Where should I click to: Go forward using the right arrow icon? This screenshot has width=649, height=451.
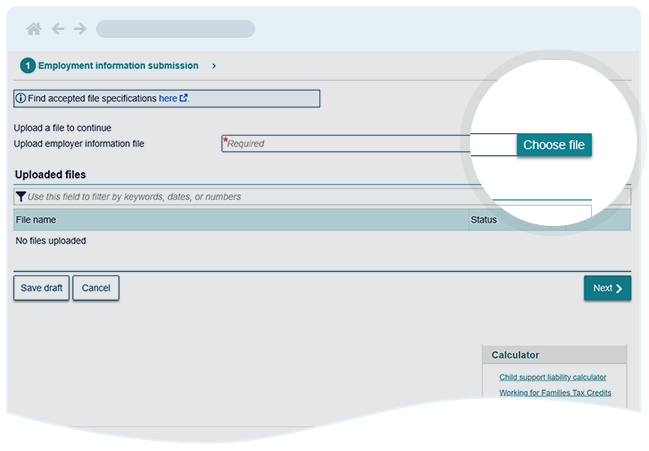click(x=79, y=29)
